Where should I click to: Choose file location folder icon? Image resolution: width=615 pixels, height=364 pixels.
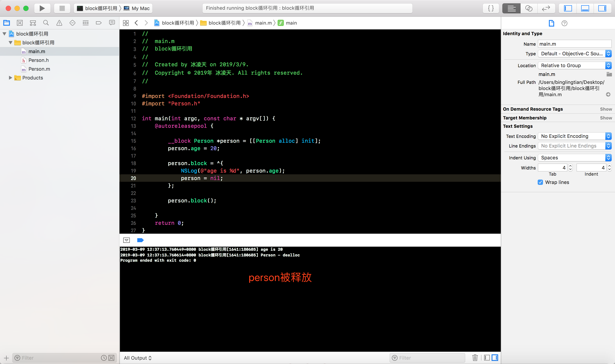(x=609, y=74)
